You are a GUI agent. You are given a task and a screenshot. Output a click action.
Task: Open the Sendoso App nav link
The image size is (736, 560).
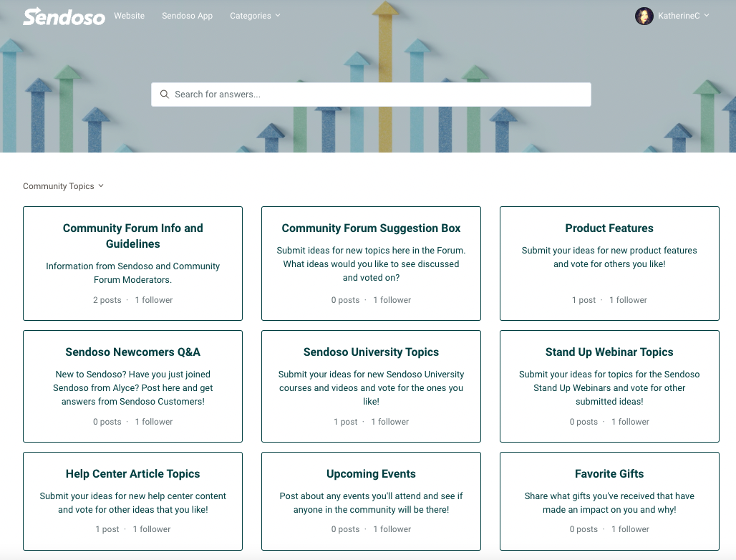[188, 16]
